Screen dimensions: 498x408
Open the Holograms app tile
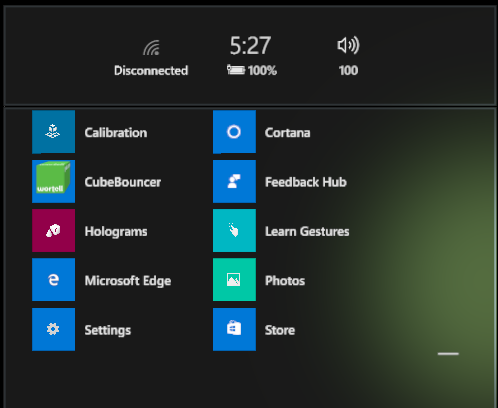tap(53, 230)
